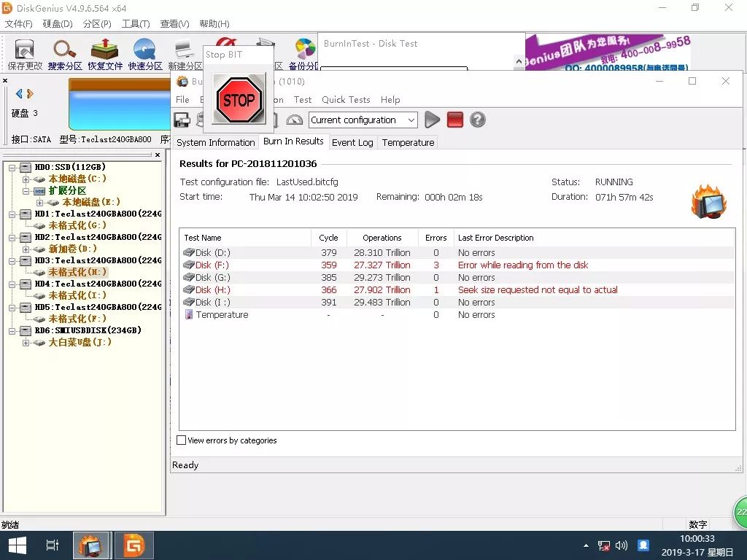Image resolution: width=747 pixels, height=560 pixels.
Task: Enable View errors by categories checkbox
Action: coord(182,440)
